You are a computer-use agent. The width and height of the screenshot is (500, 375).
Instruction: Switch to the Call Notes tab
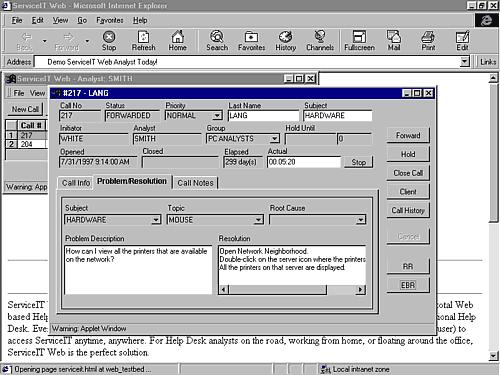pyautogui.click(x=195, y=183)
